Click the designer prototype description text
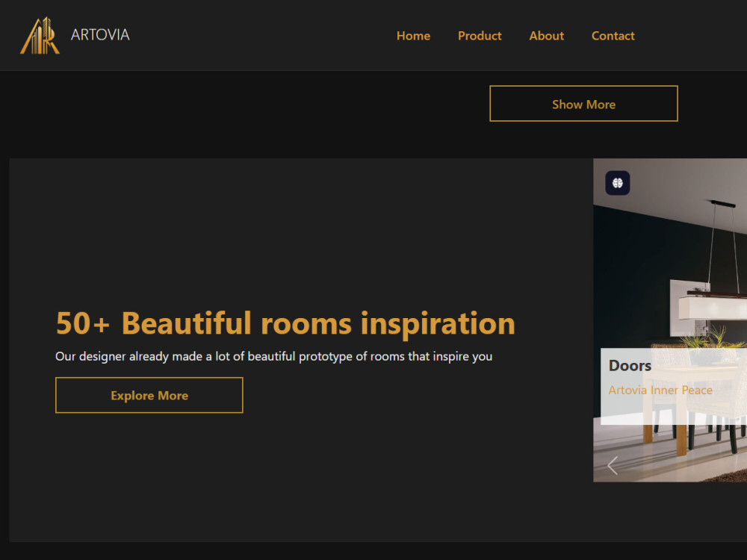The width and height of the screenshot is (747, 560). [x=274, y=356]
